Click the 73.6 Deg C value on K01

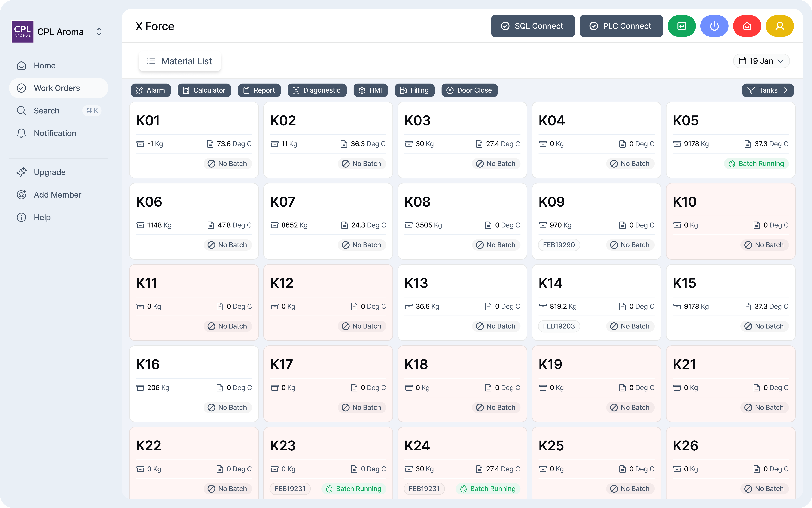pyautogui.click(x=234, y=144)
